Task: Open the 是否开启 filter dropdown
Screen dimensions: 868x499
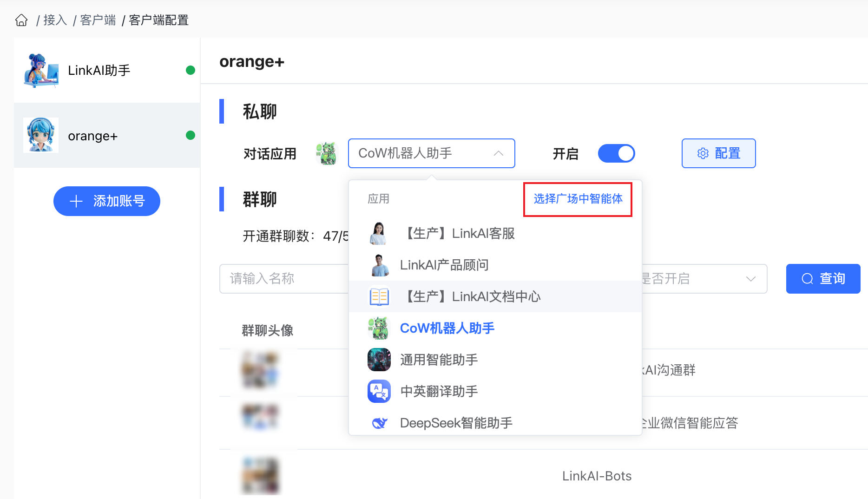Action: tap(704, 279)
